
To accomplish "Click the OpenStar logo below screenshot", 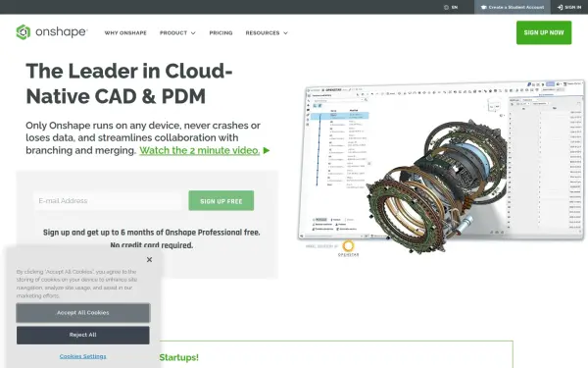I will [348, 249].
